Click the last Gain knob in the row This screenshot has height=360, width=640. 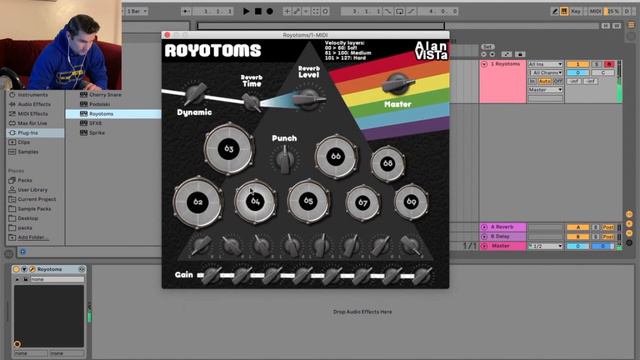point(422,276)
